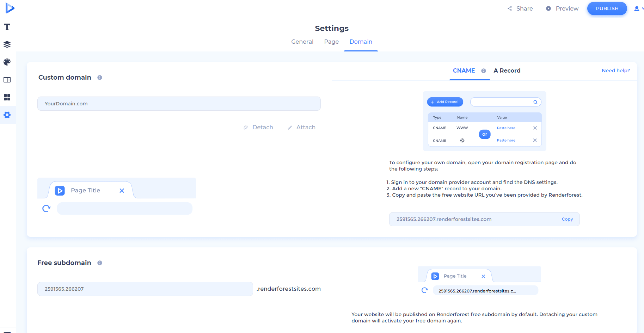Image resolution: width=644 pixels, height=333 pixels.
Task: Open the account menu chevron
Action: (643, 8)
